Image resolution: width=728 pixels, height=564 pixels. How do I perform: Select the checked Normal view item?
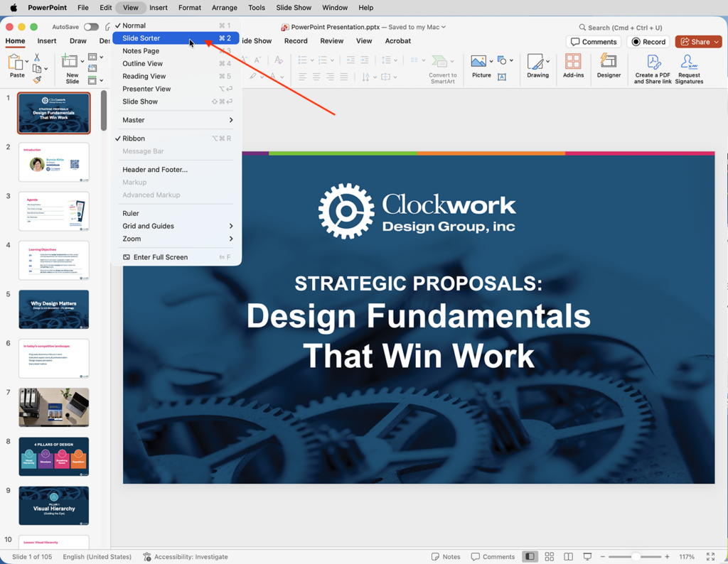coord(176,26)
